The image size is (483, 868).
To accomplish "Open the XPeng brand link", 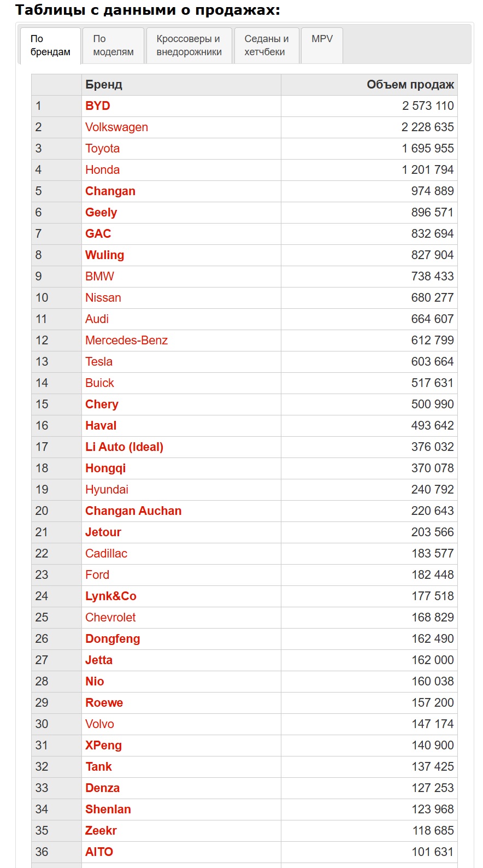I will click(103, 746).
